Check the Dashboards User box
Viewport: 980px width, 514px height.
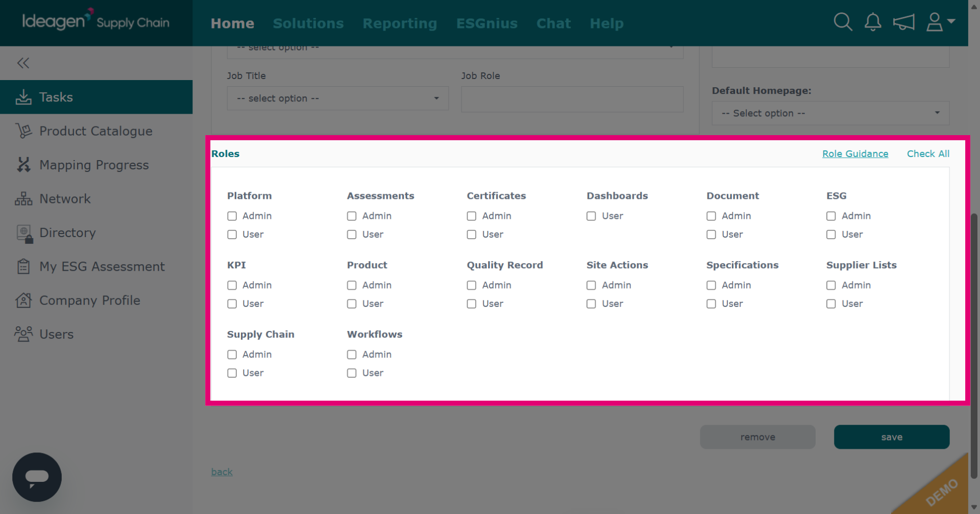point(591,216)
